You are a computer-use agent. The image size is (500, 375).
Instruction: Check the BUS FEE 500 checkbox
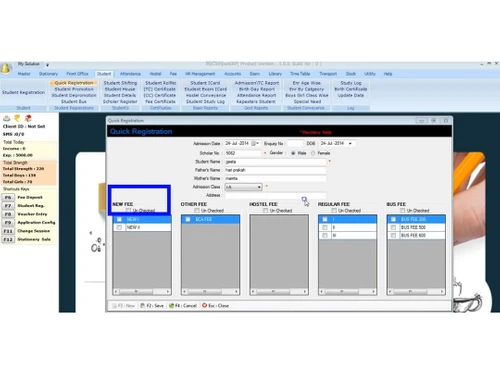[x=393, y=227]
